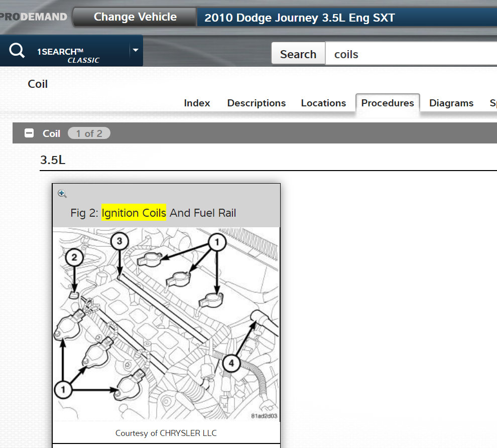Switch to the Descriptions tab
This screenshot has width=497, height=448.
pos(257,103)
